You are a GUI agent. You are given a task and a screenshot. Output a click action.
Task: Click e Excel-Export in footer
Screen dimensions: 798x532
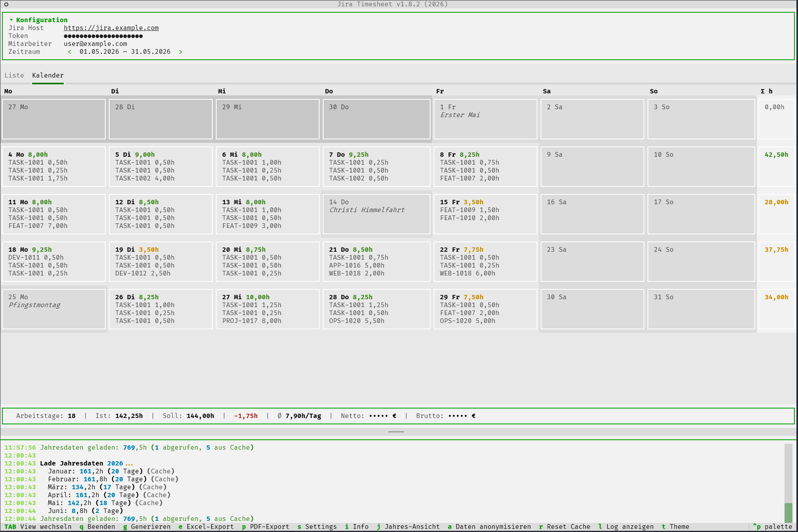(x=206, y=527)
